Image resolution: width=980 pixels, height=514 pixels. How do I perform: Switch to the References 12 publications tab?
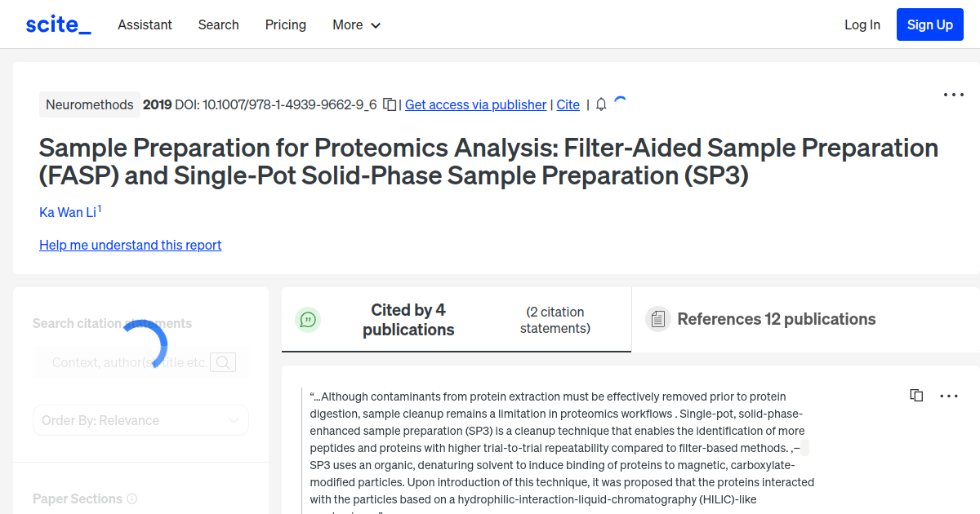pyautogui.click(x=776, y=319)
